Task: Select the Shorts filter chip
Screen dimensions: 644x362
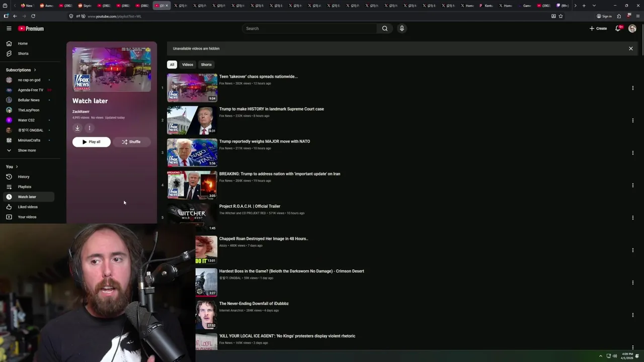Action: tap(206, 64)
